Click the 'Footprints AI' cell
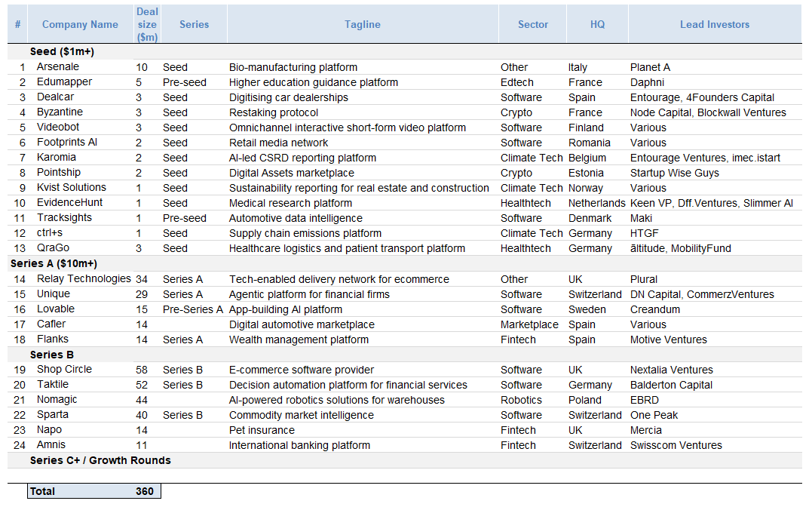 (x=67, y=142)
